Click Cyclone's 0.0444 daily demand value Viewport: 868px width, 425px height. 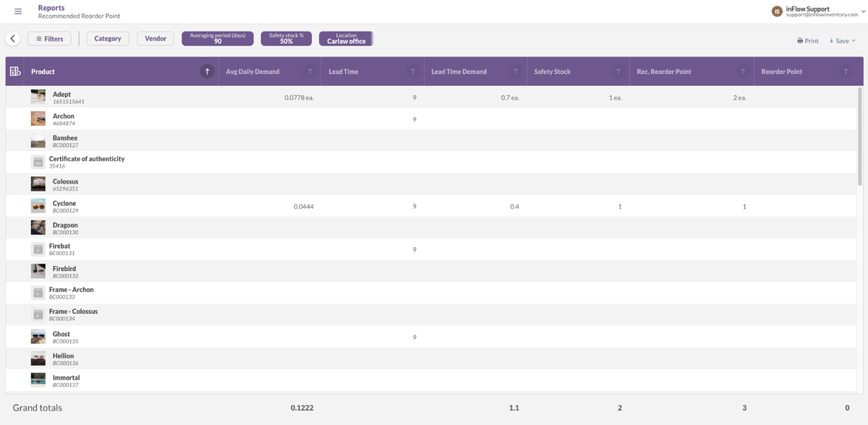coord(303,206)
